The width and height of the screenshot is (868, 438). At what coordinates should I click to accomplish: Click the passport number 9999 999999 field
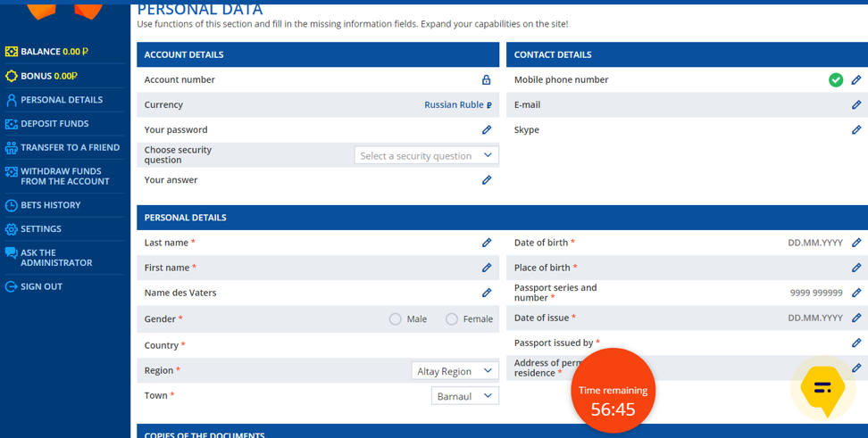[816, 293]
